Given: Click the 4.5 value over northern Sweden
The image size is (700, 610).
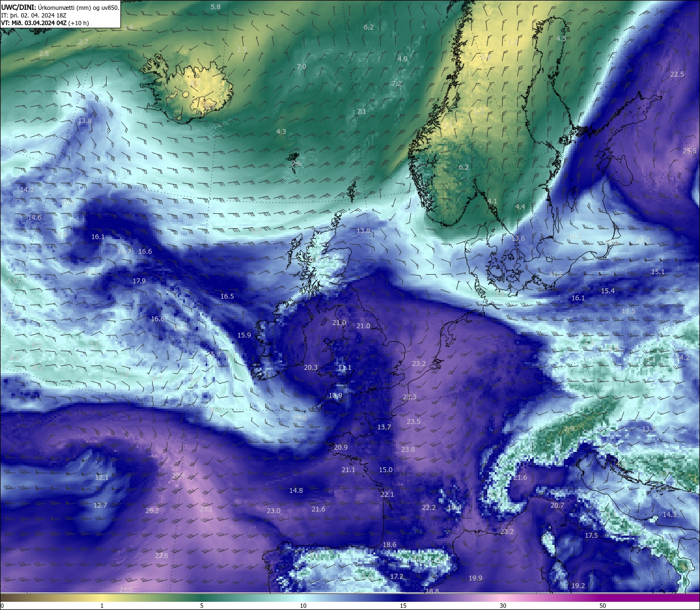Looking at the screenshot, I should 561,38.
